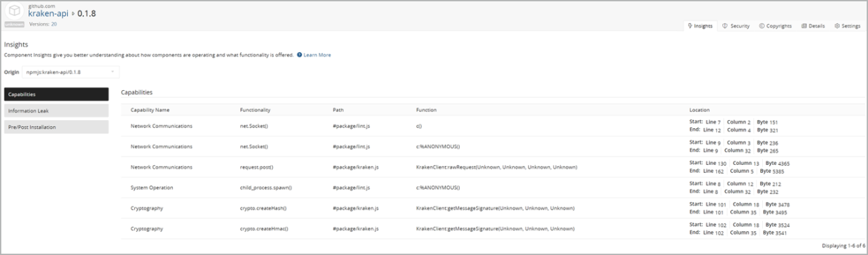Screen dimensions: 868x255
Task: Click the 0.1.8 version in the header
Action: pyautogui.click(x=86, y=14)
